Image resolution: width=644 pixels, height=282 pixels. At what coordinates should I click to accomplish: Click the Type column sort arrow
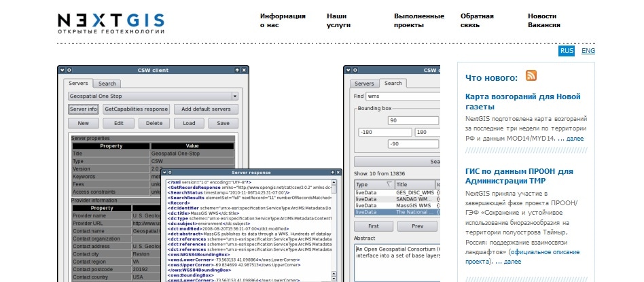point(389,184)
